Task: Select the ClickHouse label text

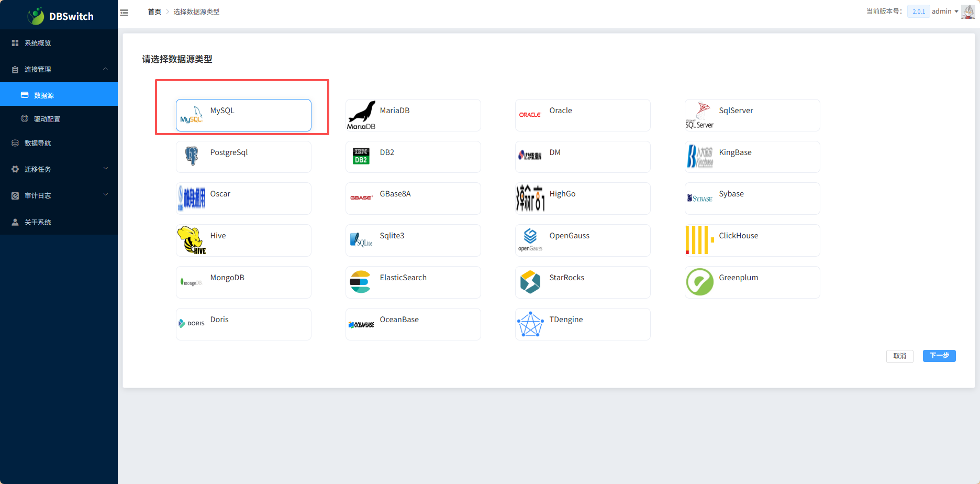Action: tap(739, 236)
